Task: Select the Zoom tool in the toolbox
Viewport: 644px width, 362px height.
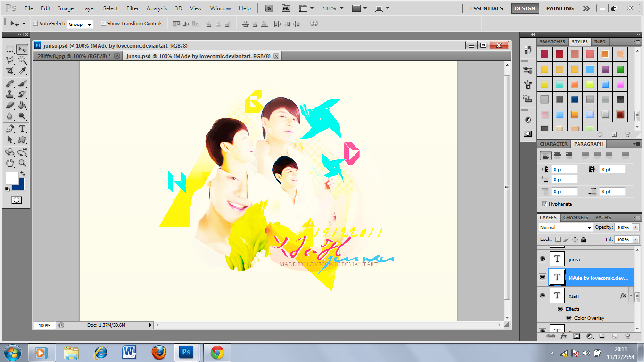Action: (x=22, y=163)
